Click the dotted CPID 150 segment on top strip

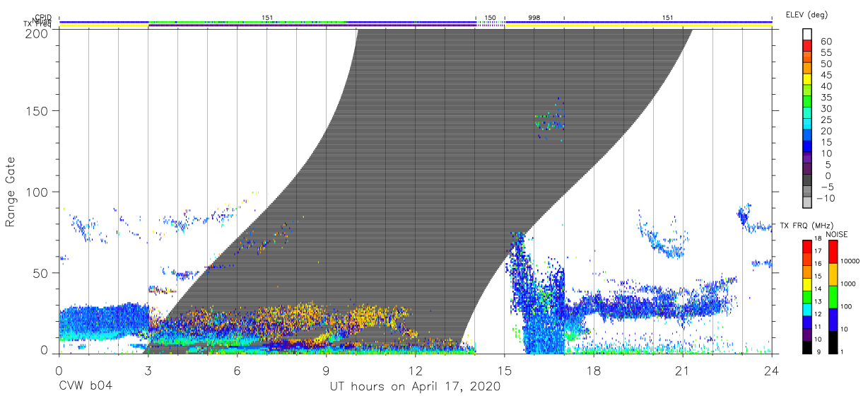pyautogui.click(x=490, y=23)
